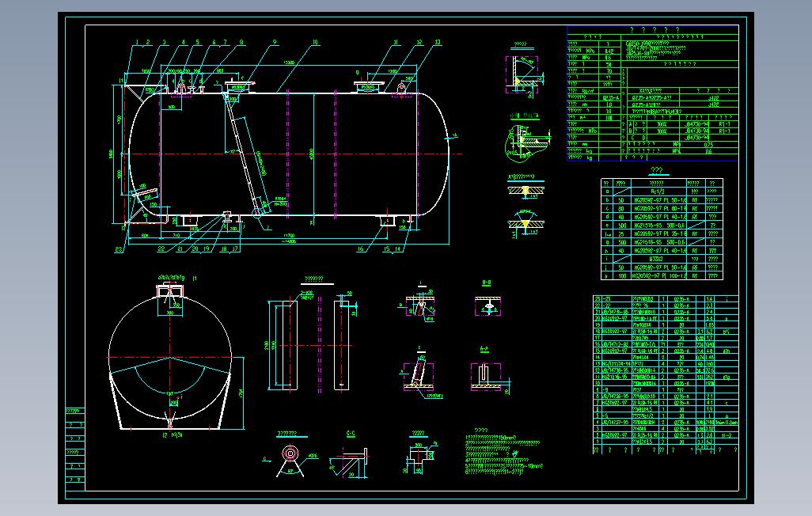Click balloon number 23 below the tank
The image size is (812, 516).
119,250
